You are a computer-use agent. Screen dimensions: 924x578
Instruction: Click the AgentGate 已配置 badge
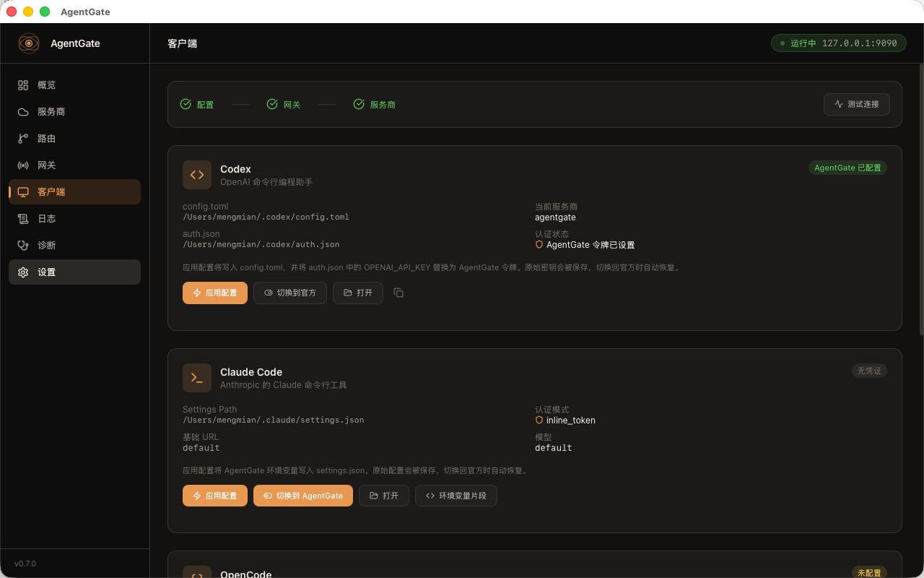coord(847,168)
